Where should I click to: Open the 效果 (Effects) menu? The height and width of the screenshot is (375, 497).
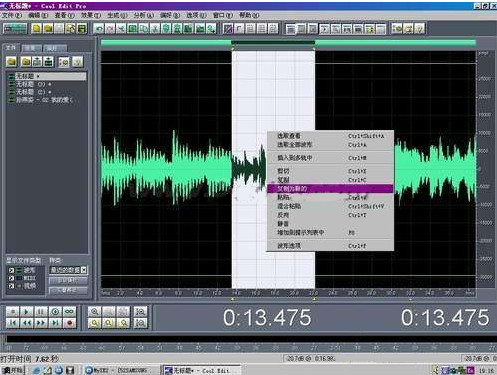[x=91, y=15]
